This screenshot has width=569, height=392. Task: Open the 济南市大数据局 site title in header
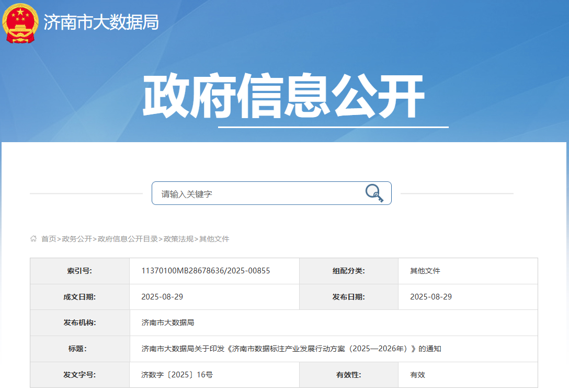tap(101, 22)
